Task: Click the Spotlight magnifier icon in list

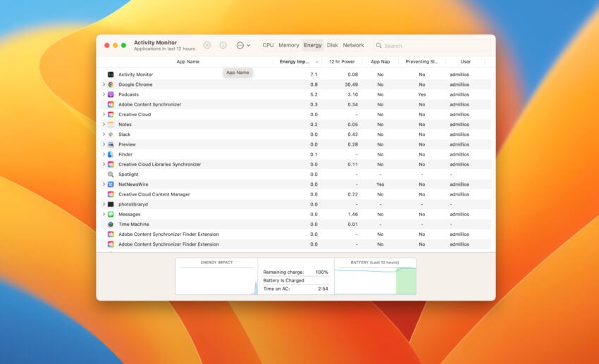Action: pos(111,175)
